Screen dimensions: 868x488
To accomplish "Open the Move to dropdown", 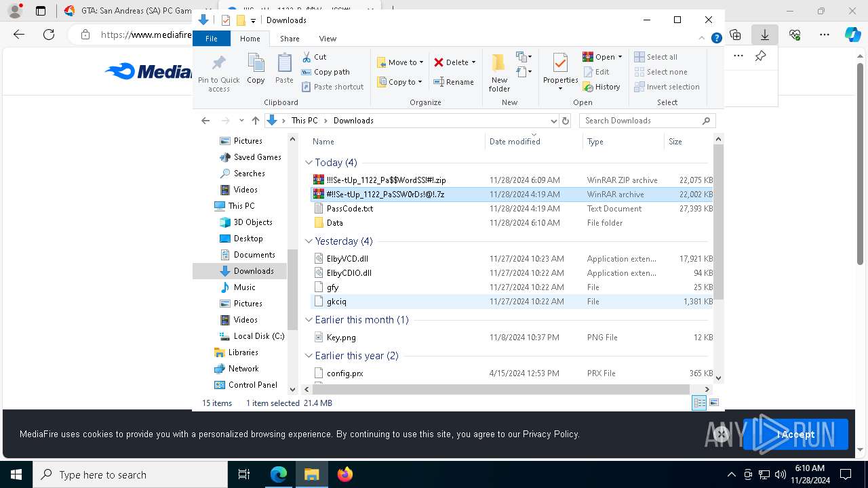I will click(400, 62).
